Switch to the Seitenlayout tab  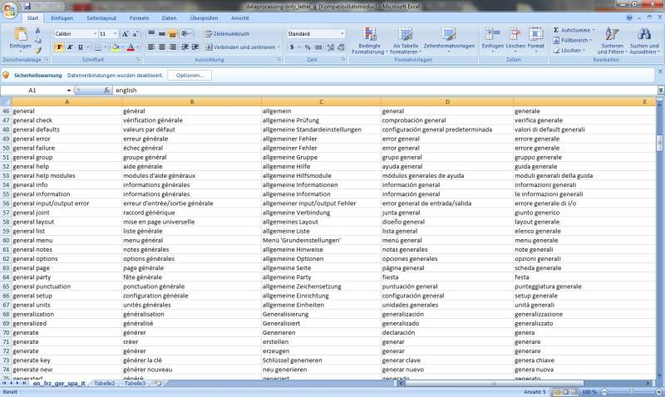(101, 18)
